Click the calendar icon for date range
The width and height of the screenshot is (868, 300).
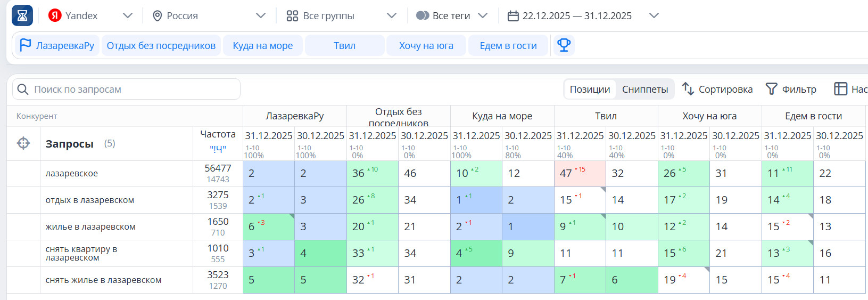coord(513,16)
